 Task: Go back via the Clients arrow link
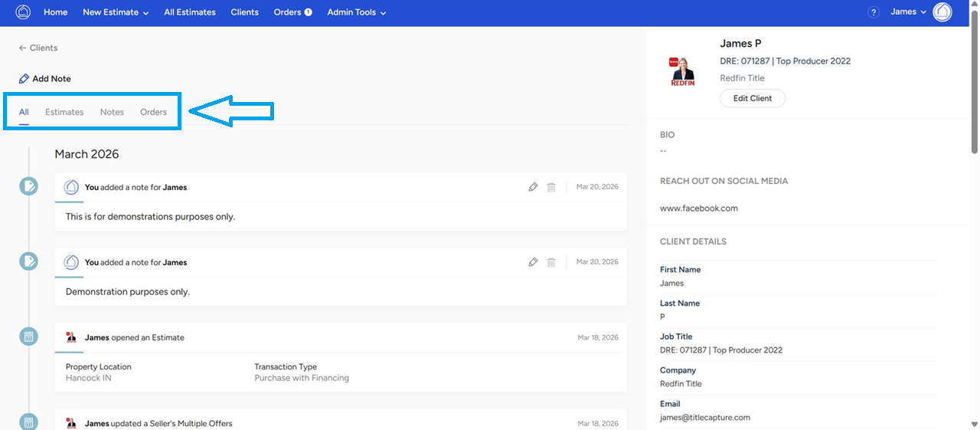[x=38, y=48]
